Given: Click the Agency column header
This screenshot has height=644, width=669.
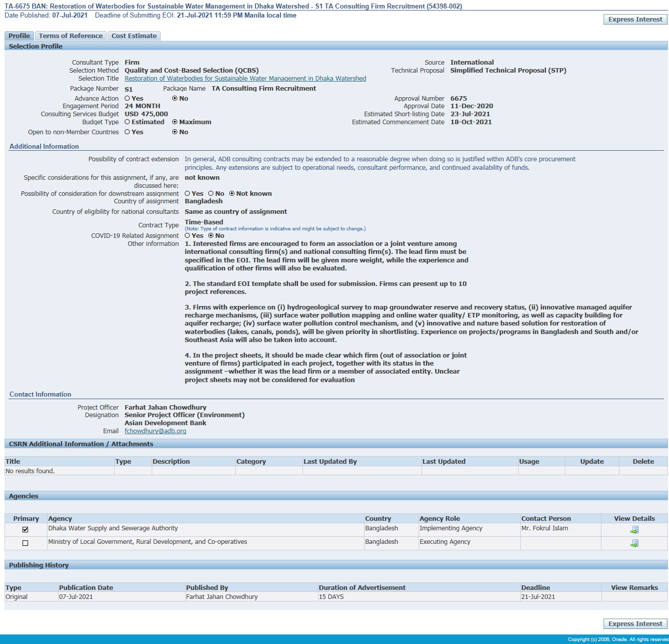Looking at the screenshot, I should [60, 519].
